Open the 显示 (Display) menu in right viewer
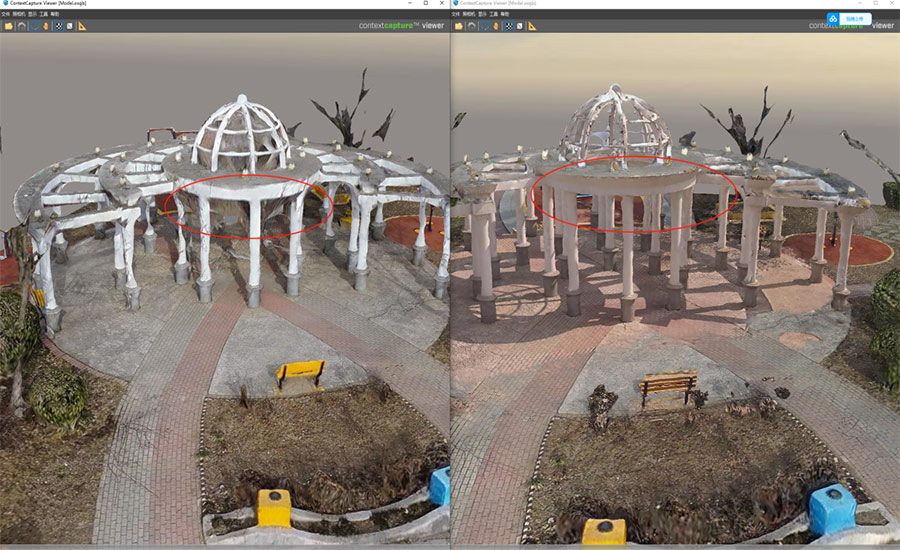This screenshot has width=900, height=550. coord(482,15)
